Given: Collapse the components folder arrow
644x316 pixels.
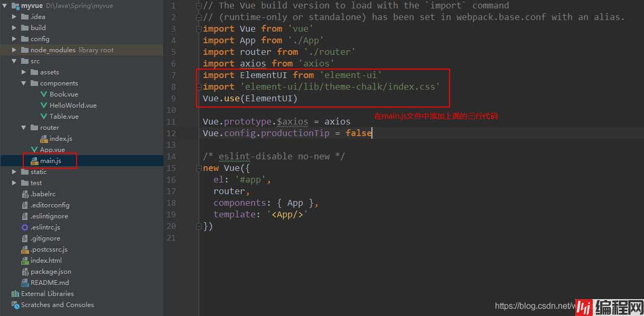Looking at the screenshot, I should (24, 83).
